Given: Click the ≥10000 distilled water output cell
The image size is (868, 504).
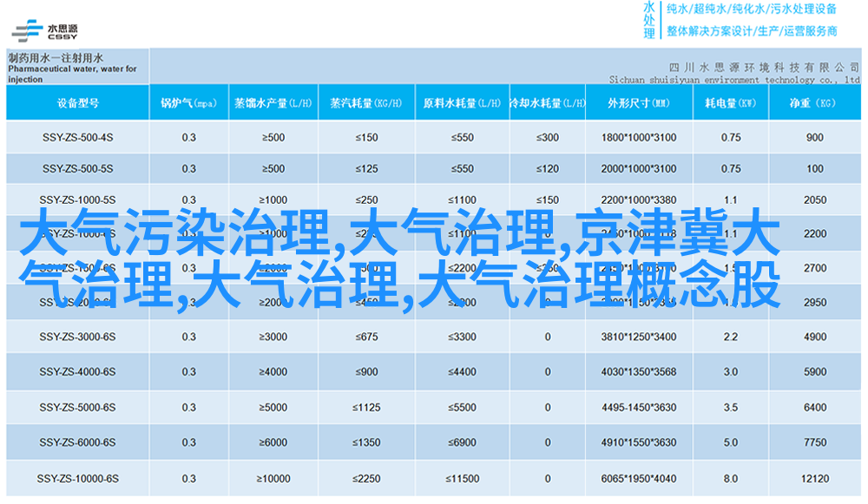Looking at the screenshot, I should [x=273, y=479].
